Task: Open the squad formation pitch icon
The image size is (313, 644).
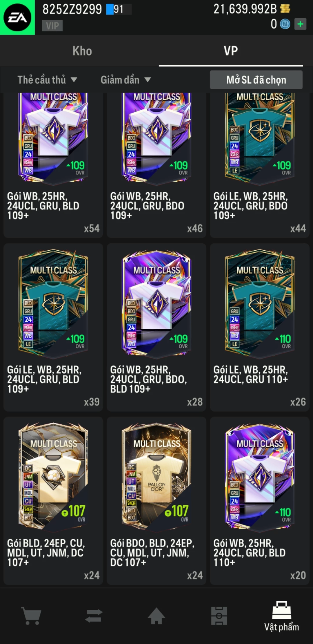Action: coord(219,616)
